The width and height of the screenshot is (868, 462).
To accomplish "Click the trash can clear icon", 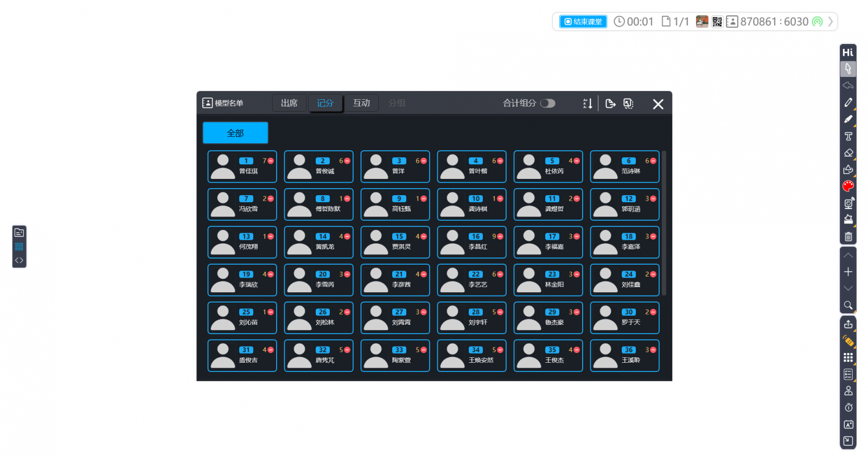I will [x=848, y=237].
